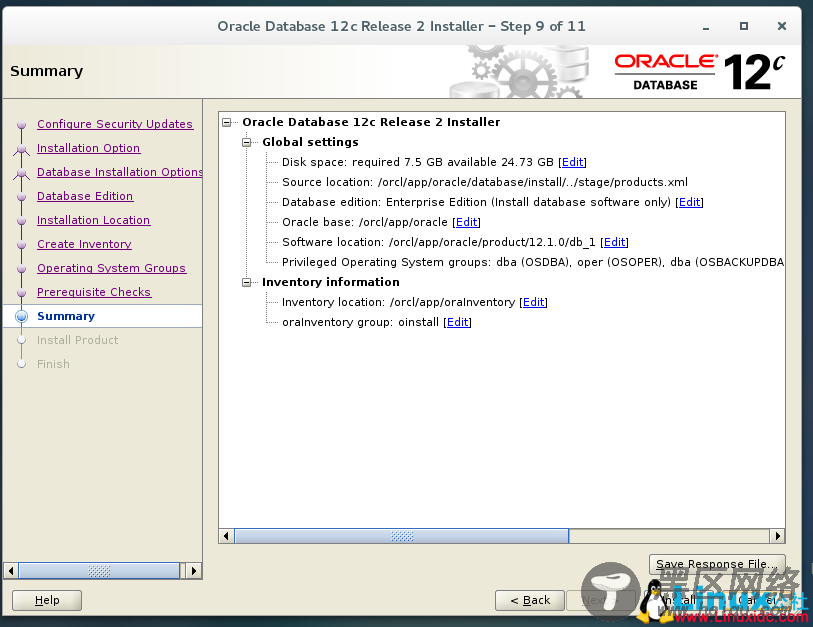813x627 pixels.
Task: Click the Database Edition step bullet
Action: [21, 197]
